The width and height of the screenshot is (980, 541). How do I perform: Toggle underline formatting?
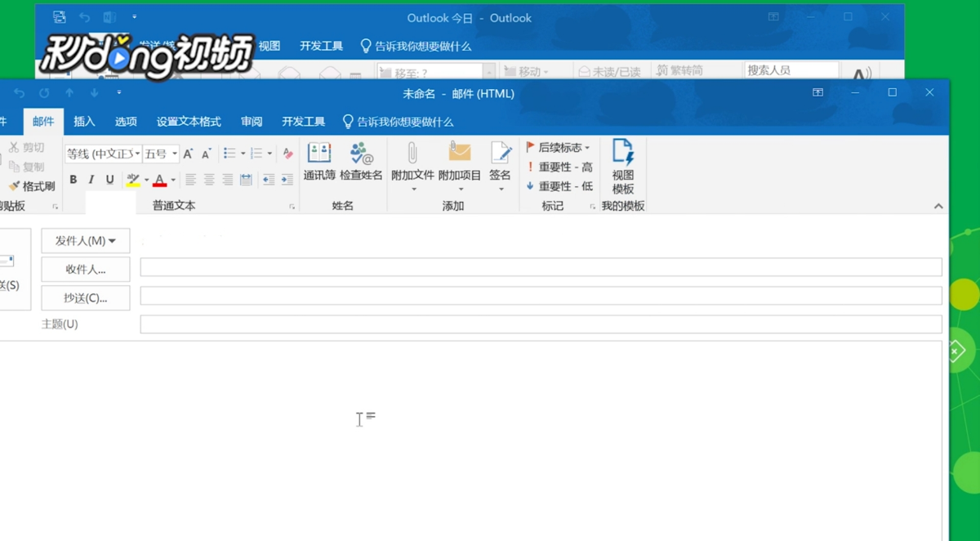109,180
